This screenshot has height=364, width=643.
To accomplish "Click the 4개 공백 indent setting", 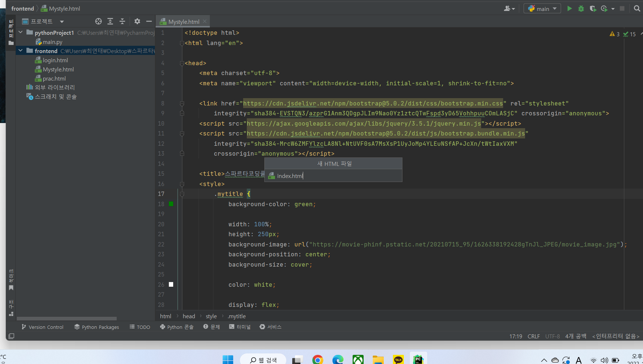I will click(x=576, y=336).
